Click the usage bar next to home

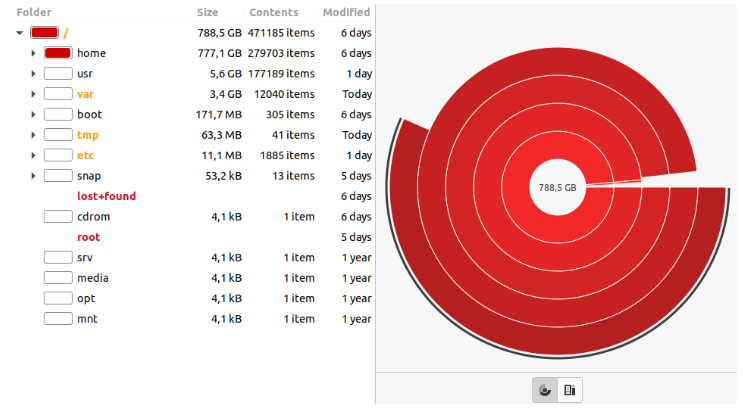57,53
